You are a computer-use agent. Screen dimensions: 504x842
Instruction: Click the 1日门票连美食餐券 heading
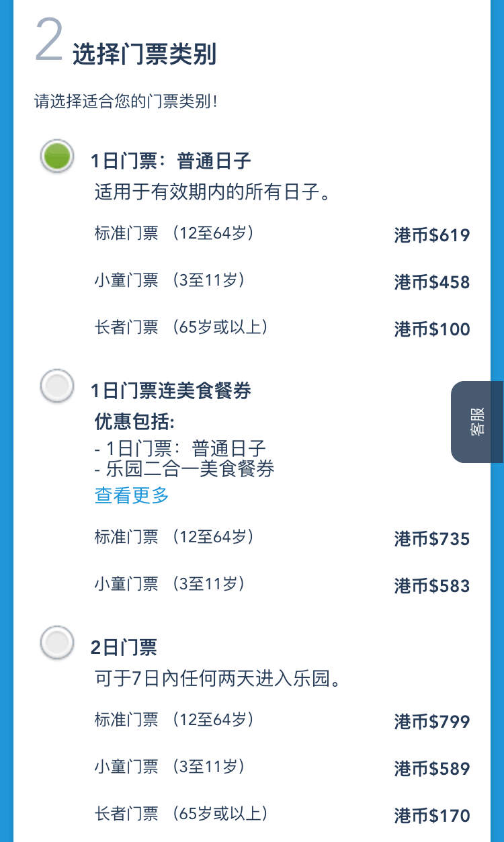coord(171,390)
